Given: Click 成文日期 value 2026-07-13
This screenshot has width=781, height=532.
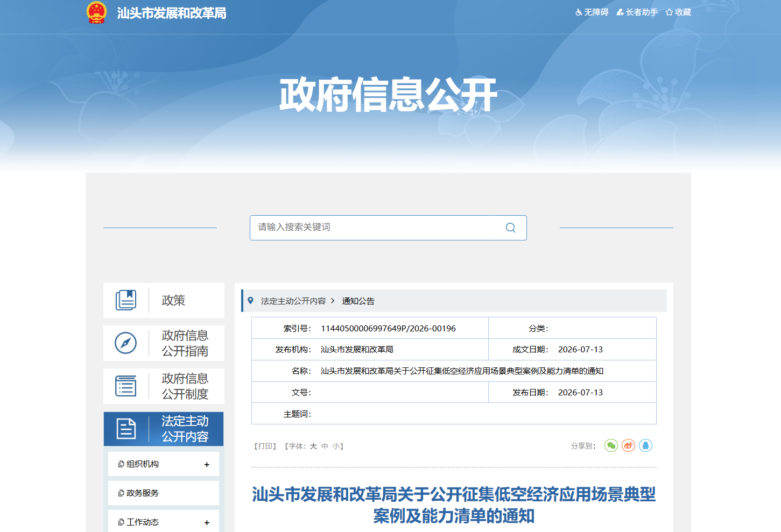Looking at the screenshot, I should (x=580, y=350).
